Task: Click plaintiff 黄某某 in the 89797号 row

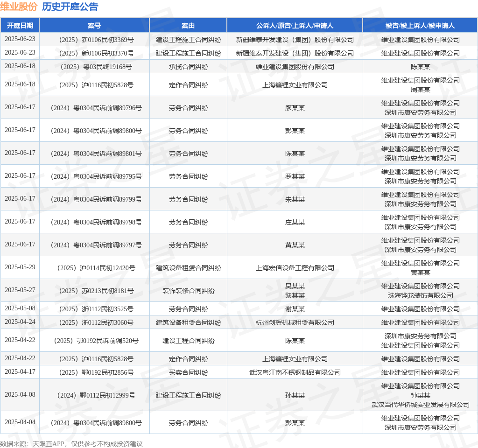Action: (x=295, y=245)
